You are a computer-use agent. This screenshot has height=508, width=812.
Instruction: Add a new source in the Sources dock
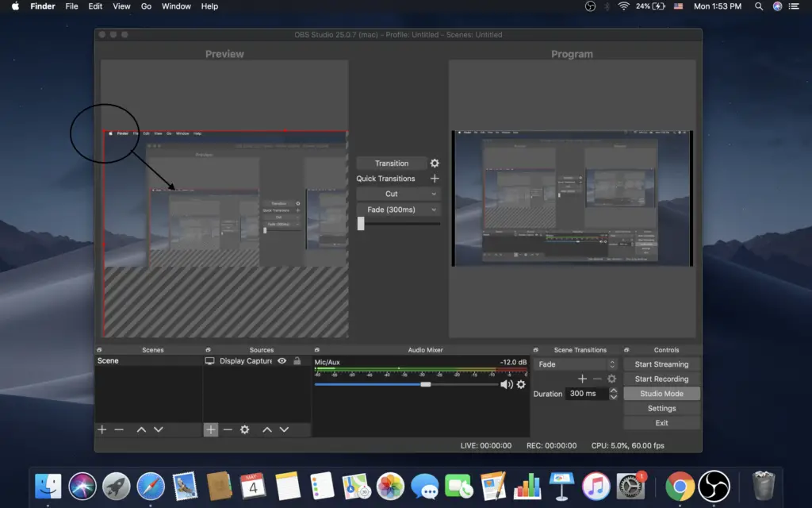click(211, 429)
